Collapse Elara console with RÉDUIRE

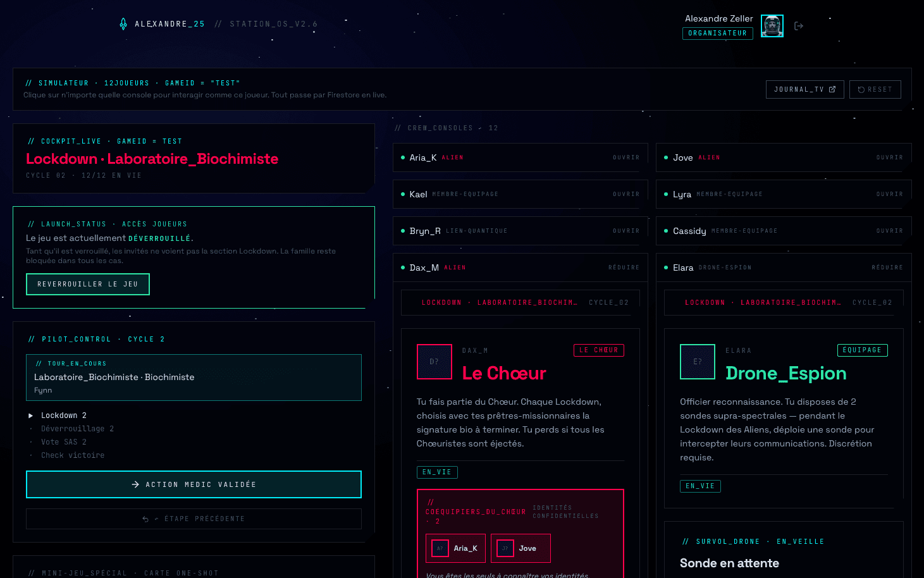click(x=887, y=267)
